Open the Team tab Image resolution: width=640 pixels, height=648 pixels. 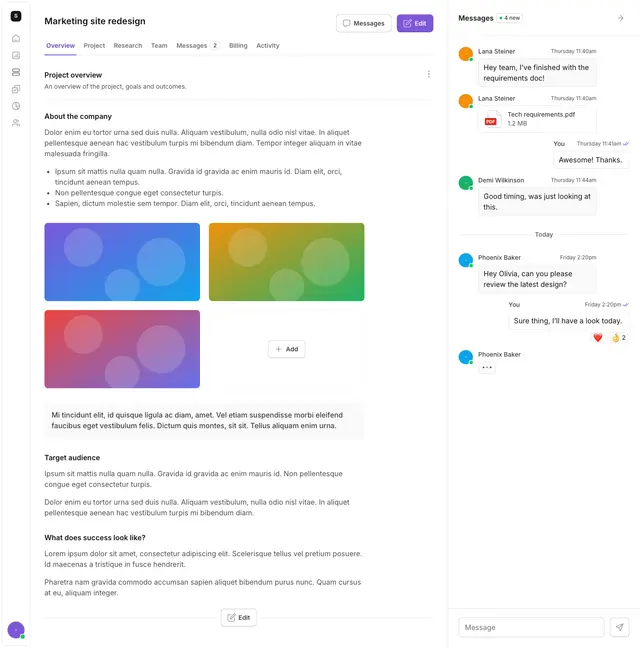(x=159, y=45)
